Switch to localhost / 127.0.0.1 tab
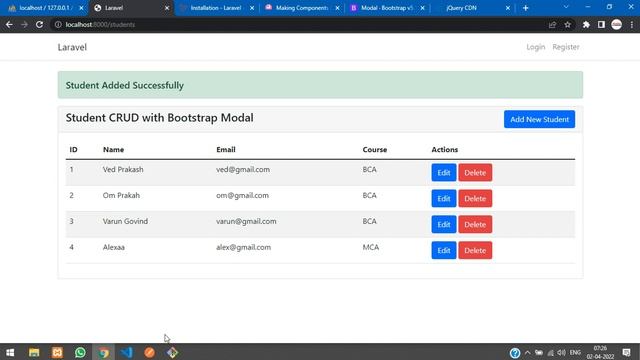This screenshot has width=640, height=360. tap(46, 8)
